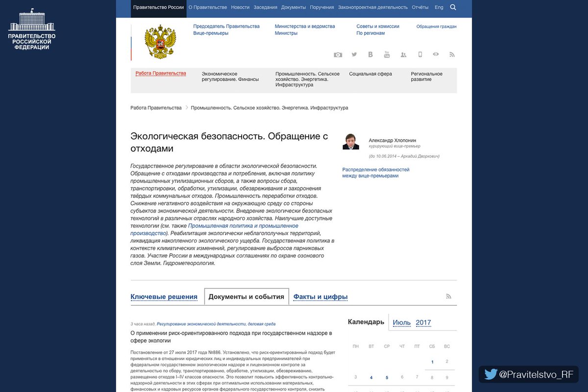Open the site search magnifier icon

tap(453, 7)
